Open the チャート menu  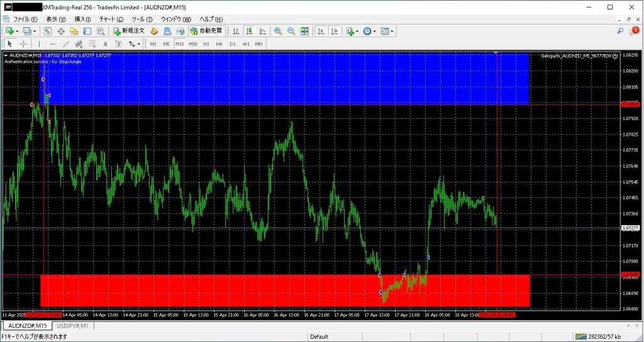click(111, 19)
